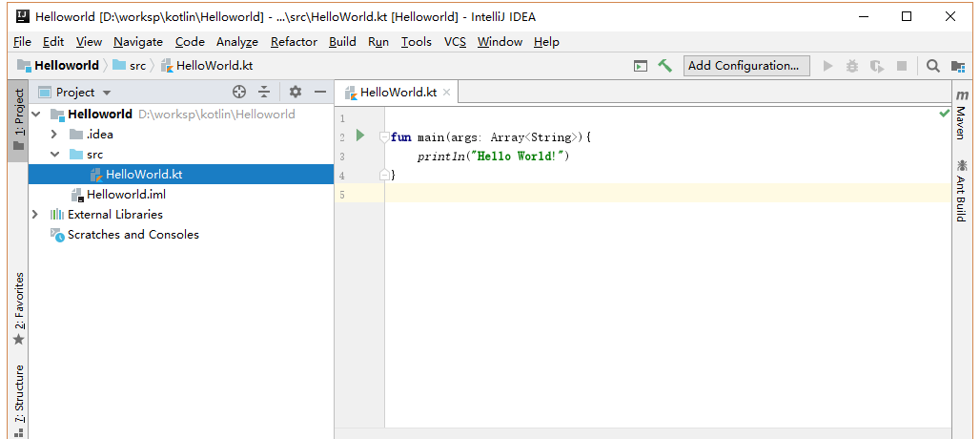This screenshot has width=980, height=439.
Task: Click the 'fun' keyword on line 2
Action: (400, 137)
